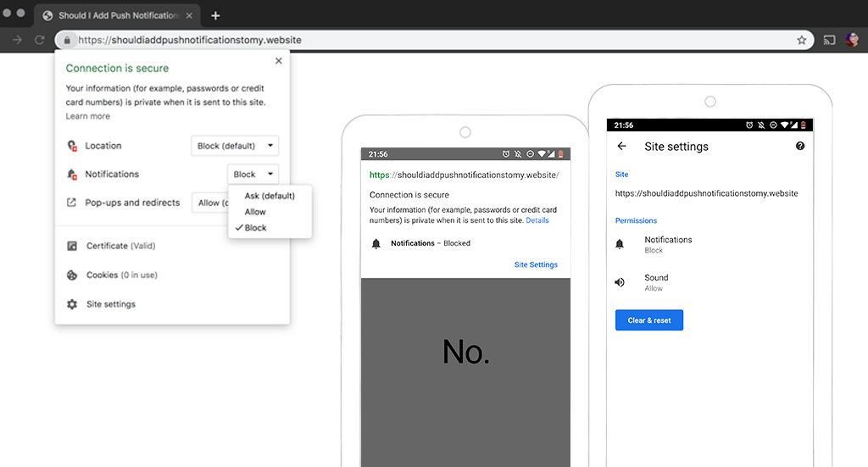Tap the back arrow in Site settings
Screen dimensions: 868x467
(x=621, y=146)
